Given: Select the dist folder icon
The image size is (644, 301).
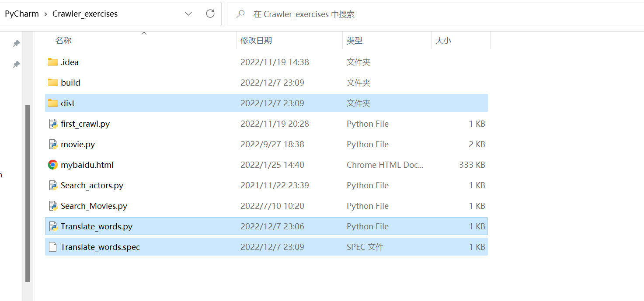Looking at the screenshot, I should pos(53,103).
